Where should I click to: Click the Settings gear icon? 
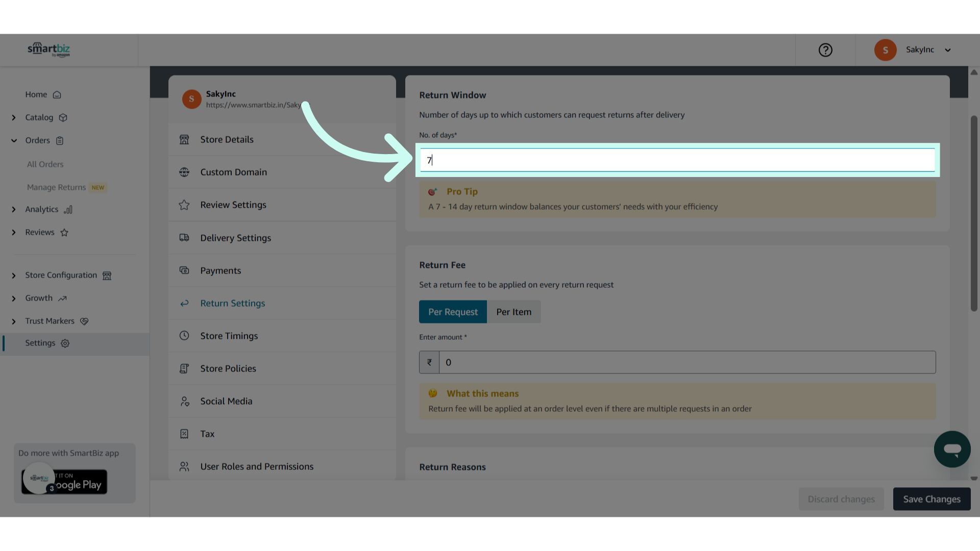click(x=65, y=343)
